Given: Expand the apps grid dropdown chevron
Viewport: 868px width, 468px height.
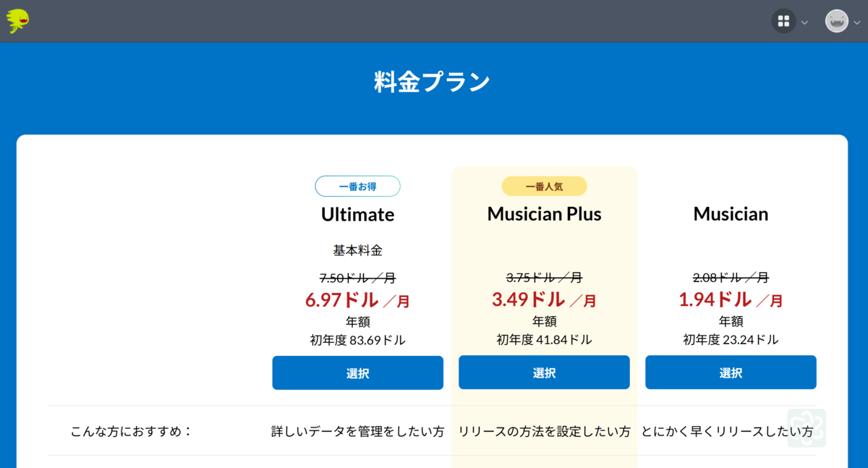Looking at the screenshot, I should (x=803, y=21).
